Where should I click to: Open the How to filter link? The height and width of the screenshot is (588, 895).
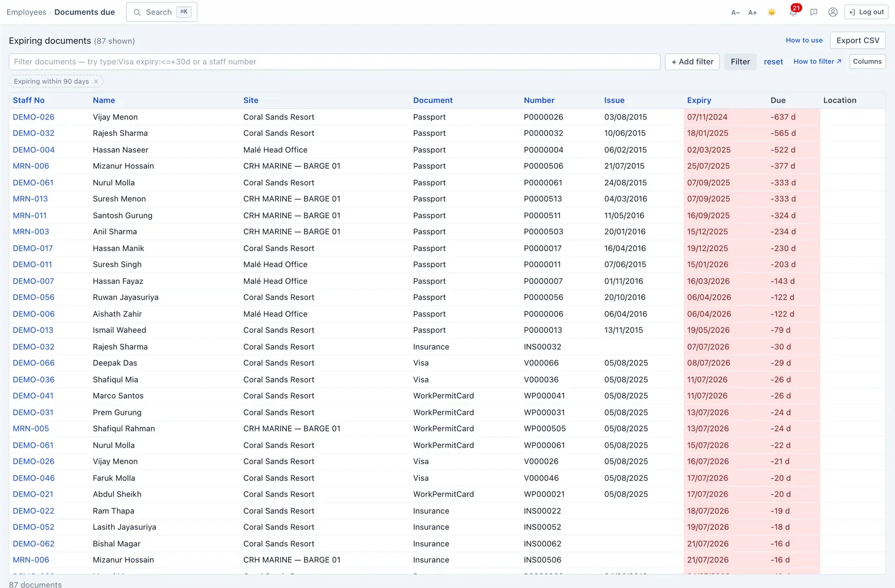[817, 61]
